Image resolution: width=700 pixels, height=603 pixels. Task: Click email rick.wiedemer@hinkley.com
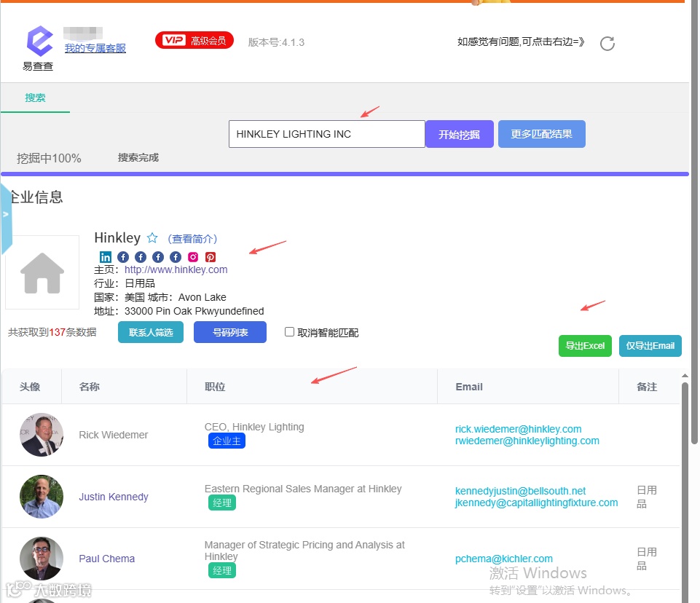tap(519, 429)
